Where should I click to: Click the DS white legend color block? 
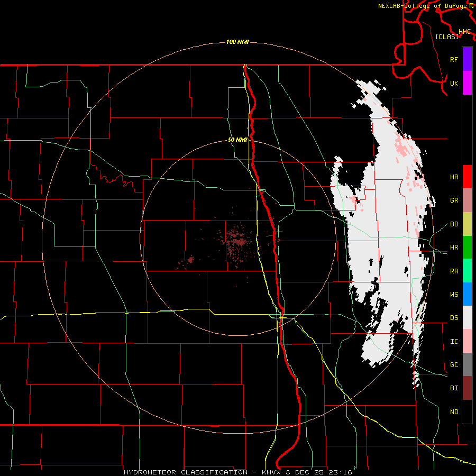467,317
